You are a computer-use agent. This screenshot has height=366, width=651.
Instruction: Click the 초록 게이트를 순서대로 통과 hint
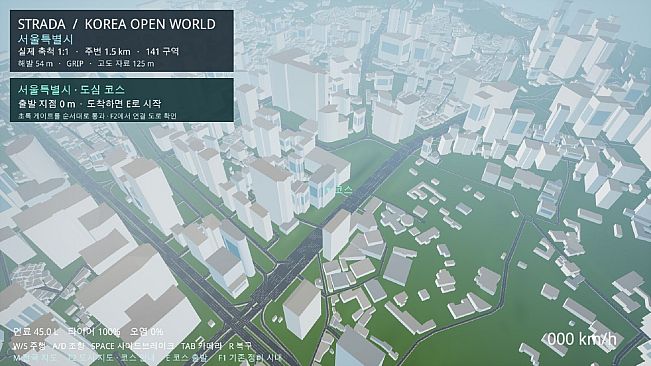pos(62,116)
